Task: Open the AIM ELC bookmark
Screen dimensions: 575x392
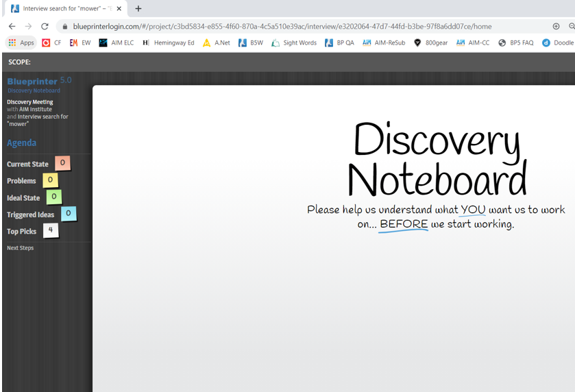Action: click(117, 42)
